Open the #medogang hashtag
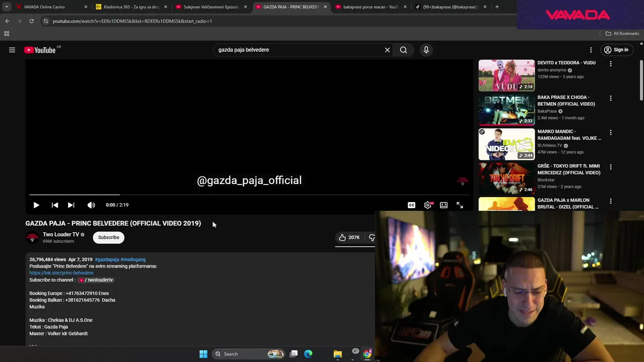Screen dimensions: 644x362 [133, 259]
